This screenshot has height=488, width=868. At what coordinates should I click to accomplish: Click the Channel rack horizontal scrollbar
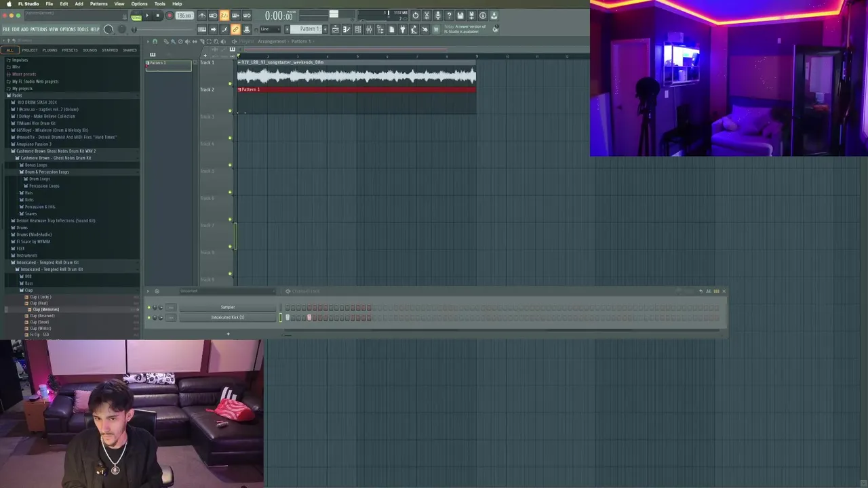click(503, 331)
